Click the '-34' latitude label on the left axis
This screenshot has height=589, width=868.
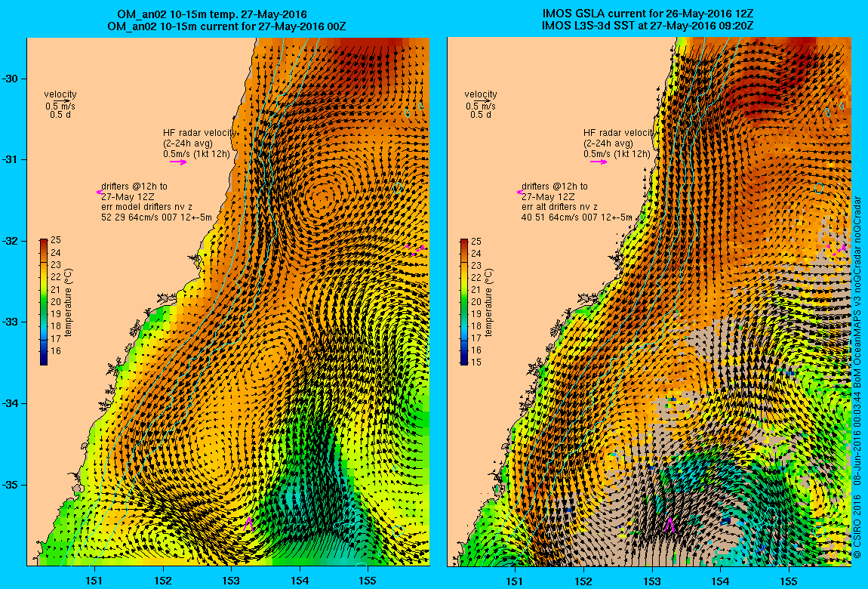click(12, 403)
